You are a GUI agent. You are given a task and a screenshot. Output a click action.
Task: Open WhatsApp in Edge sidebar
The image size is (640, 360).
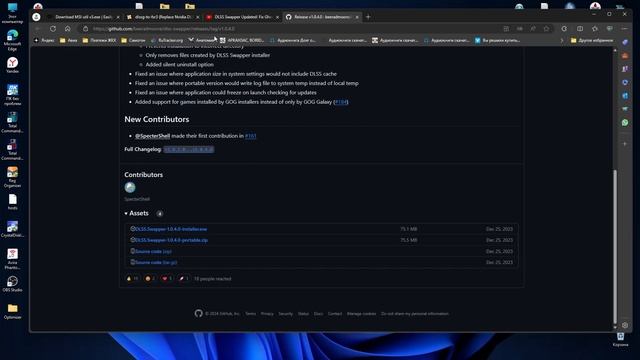click(625, 122)
